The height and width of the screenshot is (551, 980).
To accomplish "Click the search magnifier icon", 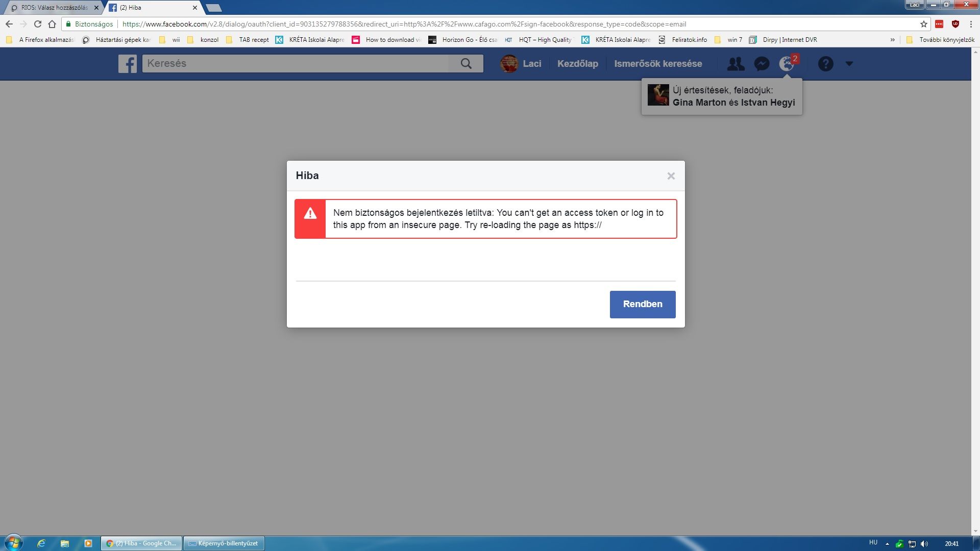I will [x=466, y=64].
